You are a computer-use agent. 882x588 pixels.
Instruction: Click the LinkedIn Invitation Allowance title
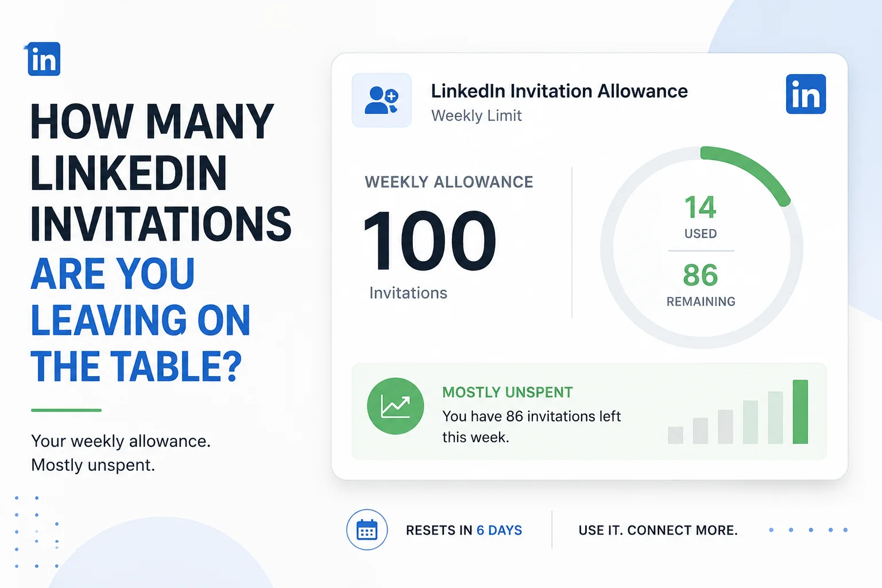(559, 91)
